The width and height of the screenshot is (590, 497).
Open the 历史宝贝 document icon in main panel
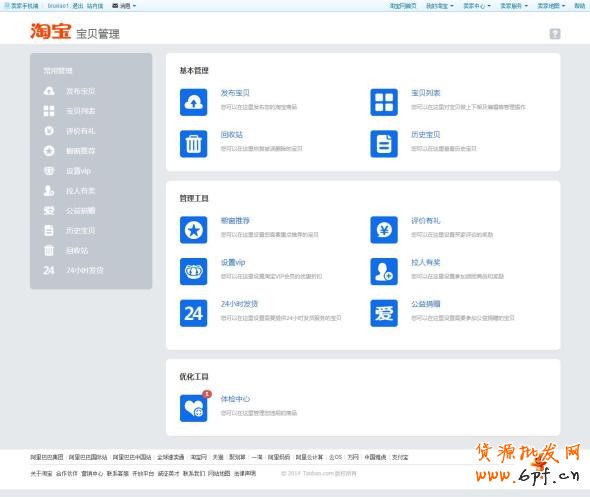coord(384,144)
